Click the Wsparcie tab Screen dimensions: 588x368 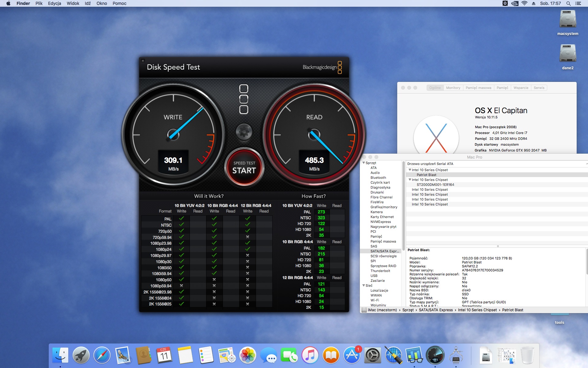[x=521, y=88]
